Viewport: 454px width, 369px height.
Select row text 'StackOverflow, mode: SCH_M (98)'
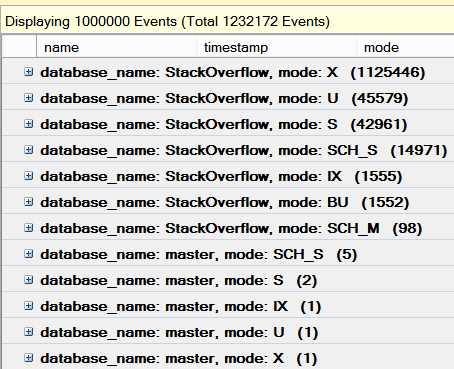[x=294, y=228]
